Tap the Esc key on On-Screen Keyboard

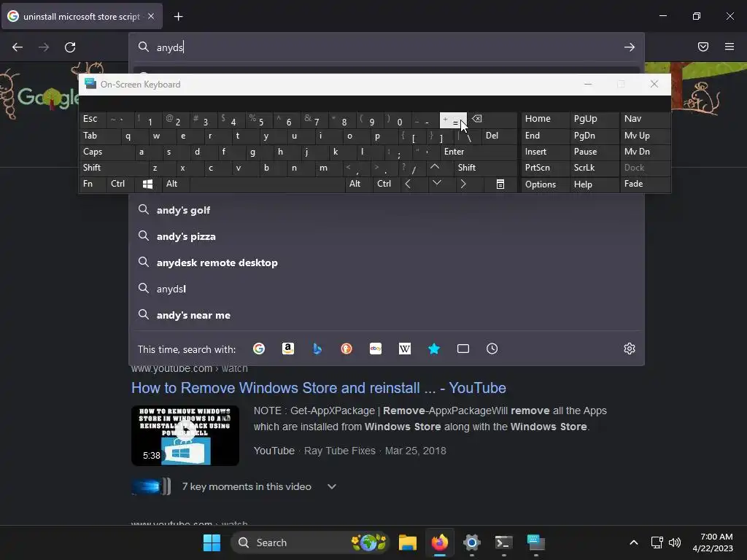click(x=93, y=119)
